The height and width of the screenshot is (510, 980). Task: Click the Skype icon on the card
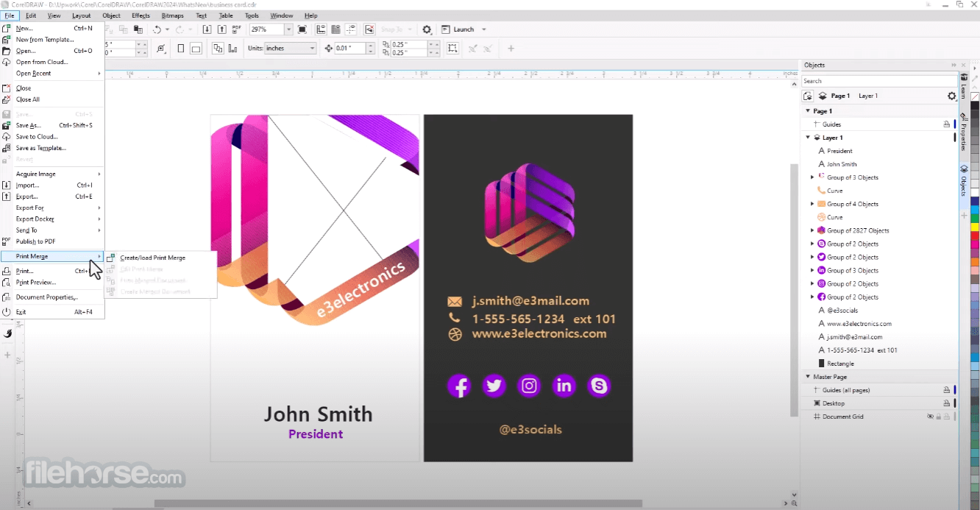coord(600,386)
